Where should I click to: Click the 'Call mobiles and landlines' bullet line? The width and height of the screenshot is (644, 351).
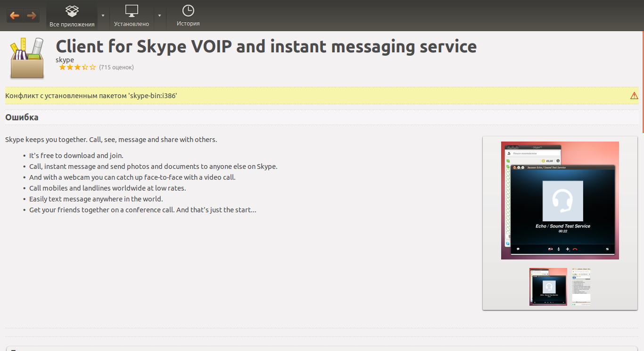(107, 188)
